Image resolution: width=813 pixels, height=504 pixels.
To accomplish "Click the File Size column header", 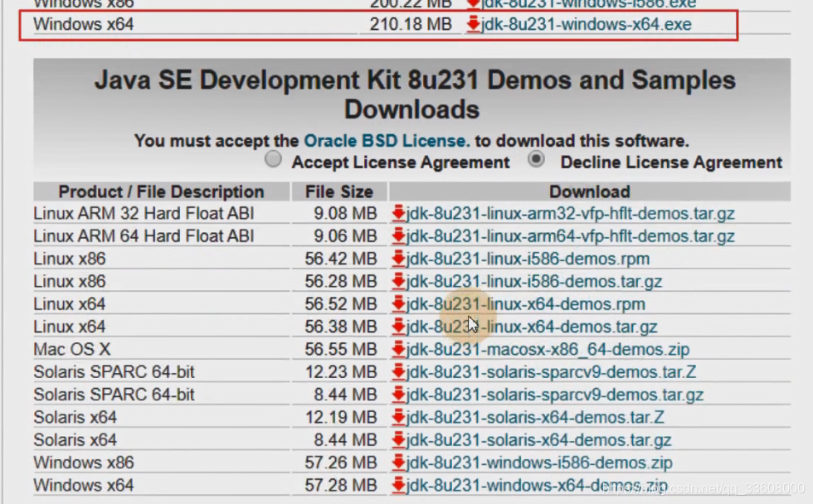I will 339,191.
